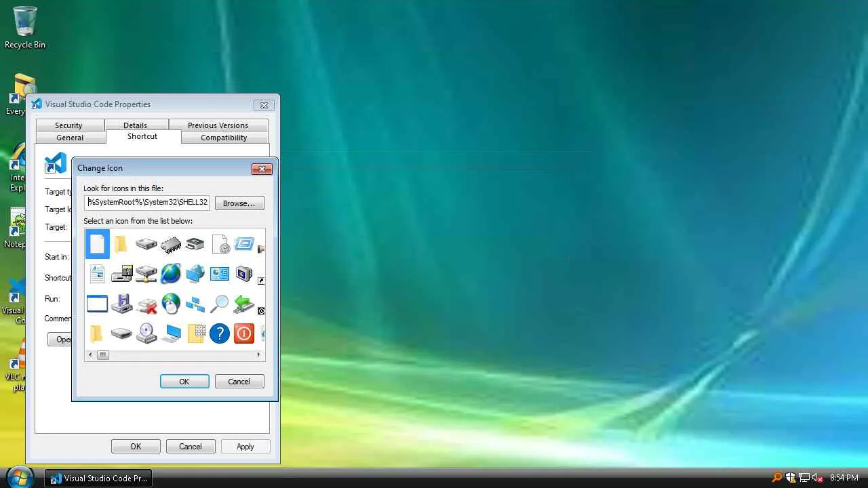This screenshot has width=868, height=488.
Task: Select the memory chip icon
Action: (x=171, y=244)
